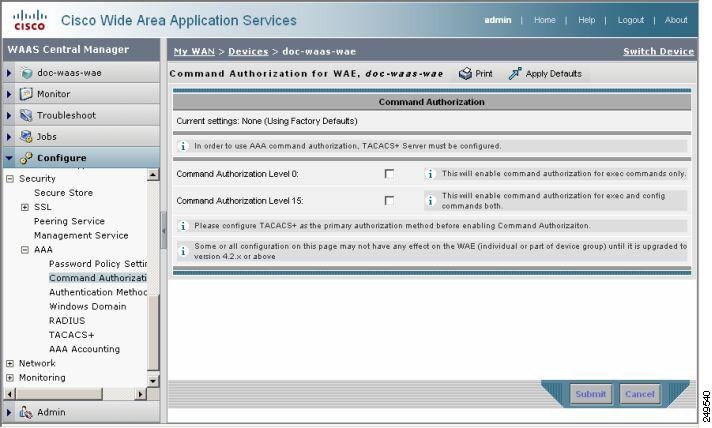Viewport: 712px width, 428px height.
Task: Click Logout in the header
Action: click(x=630, y=20)
